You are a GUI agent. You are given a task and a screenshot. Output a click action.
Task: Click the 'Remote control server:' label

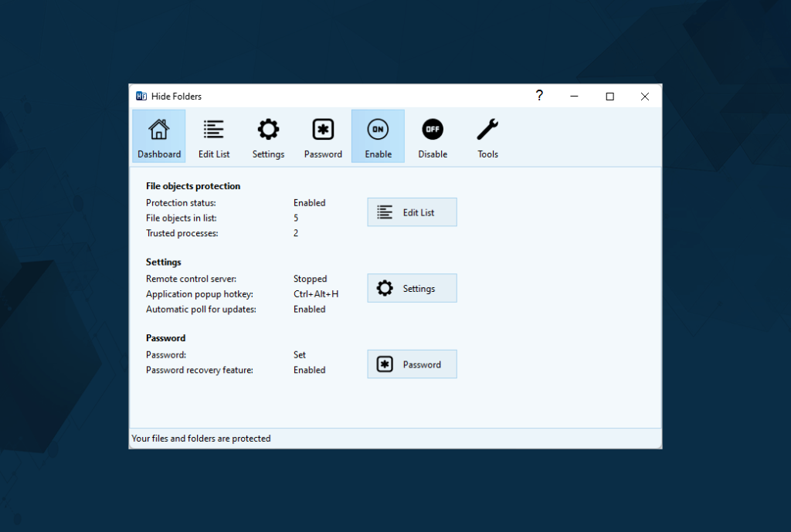pyautogui.click(x=192, y=279)
